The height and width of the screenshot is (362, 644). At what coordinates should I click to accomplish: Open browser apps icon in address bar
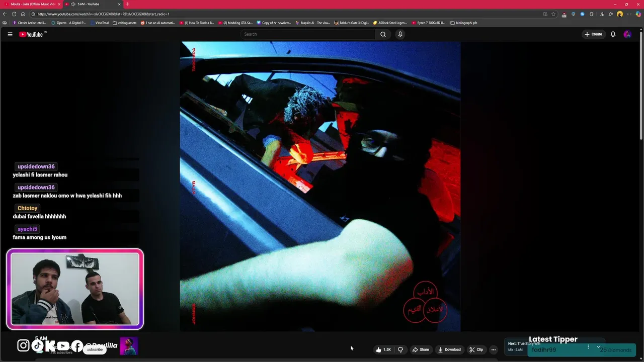point(545,14)
